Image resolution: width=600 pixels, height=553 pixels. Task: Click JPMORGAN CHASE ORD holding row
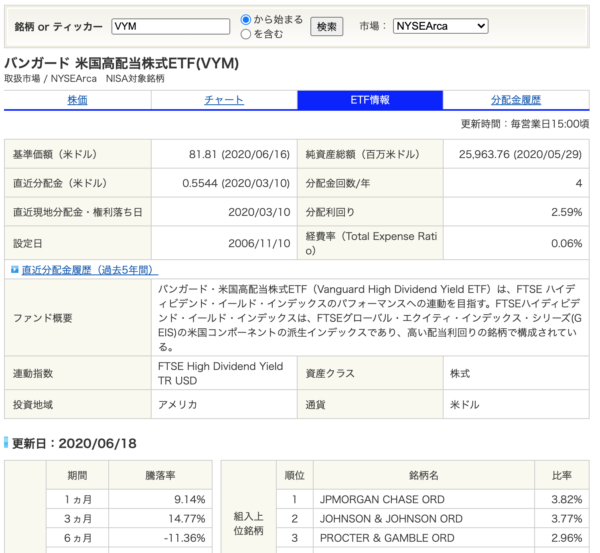[433, 499]
